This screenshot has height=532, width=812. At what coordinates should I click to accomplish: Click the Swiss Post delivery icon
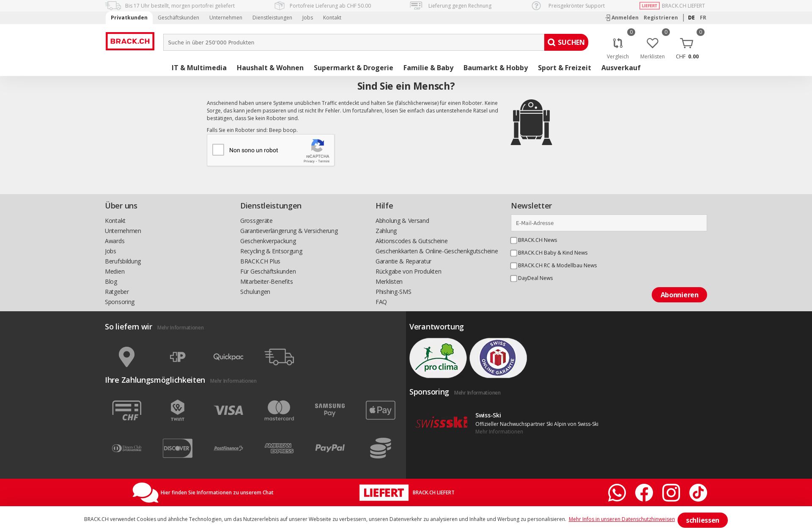coord(178,357)
